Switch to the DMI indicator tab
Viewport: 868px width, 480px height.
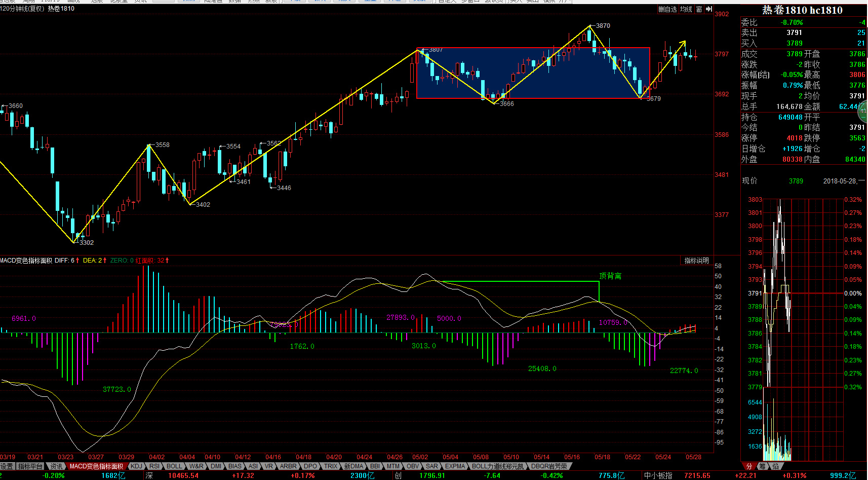coord(216,466)
